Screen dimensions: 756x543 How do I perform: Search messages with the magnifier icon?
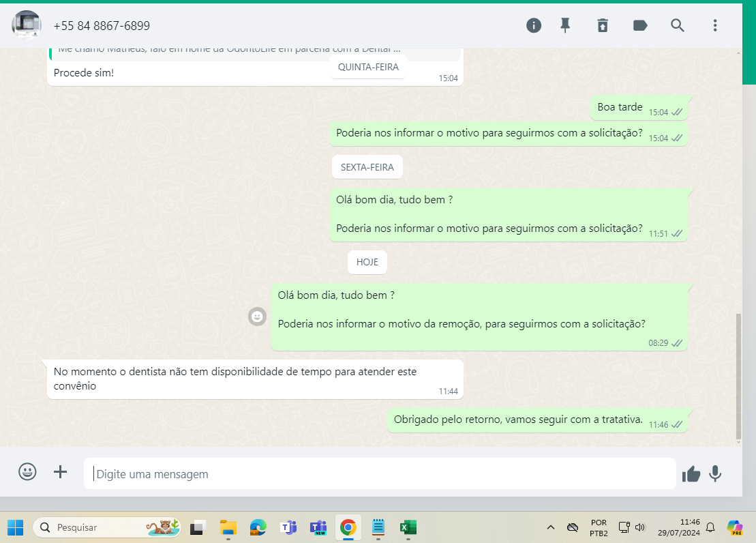point(678,26)
